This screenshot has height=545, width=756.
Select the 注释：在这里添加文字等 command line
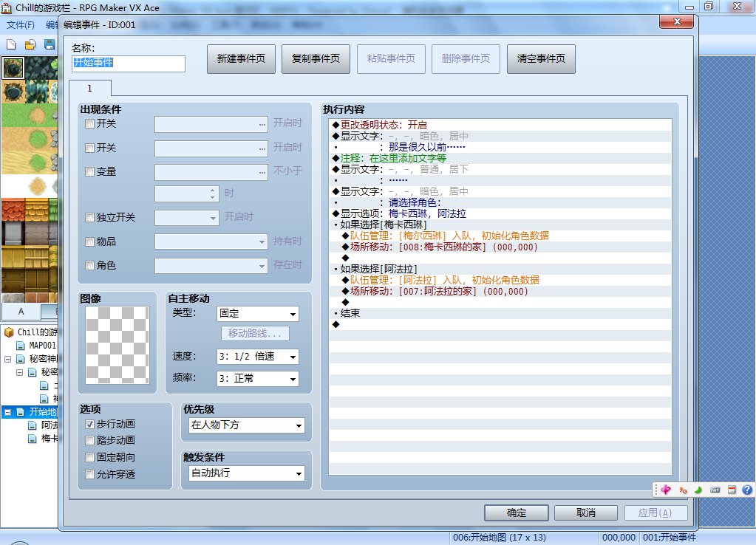coord(500,158)
